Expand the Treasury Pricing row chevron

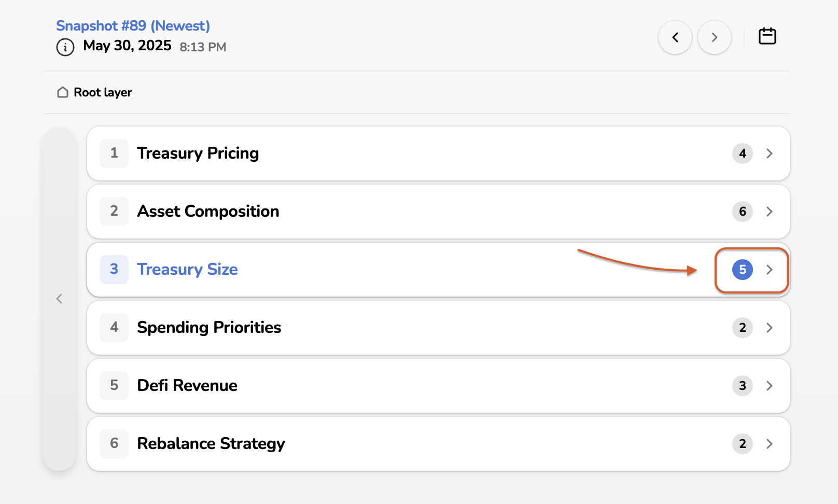[x=769, y=153]
